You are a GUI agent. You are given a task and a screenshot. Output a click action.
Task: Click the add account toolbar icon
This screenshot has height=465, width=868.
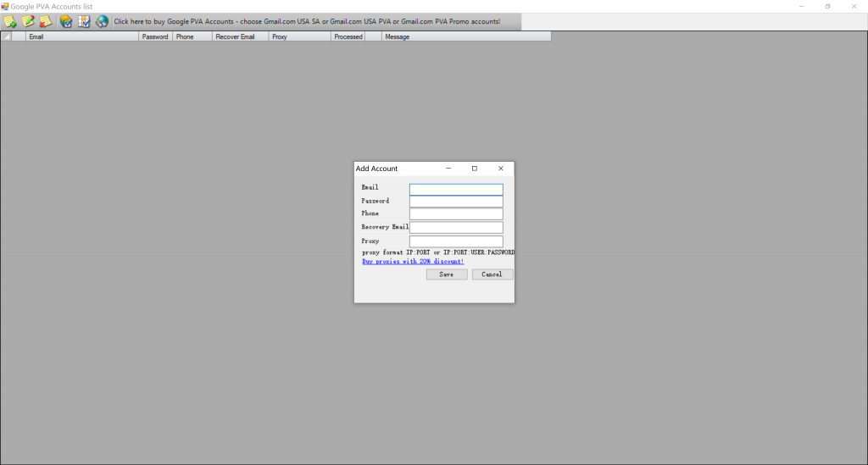[x=10, y=21]
